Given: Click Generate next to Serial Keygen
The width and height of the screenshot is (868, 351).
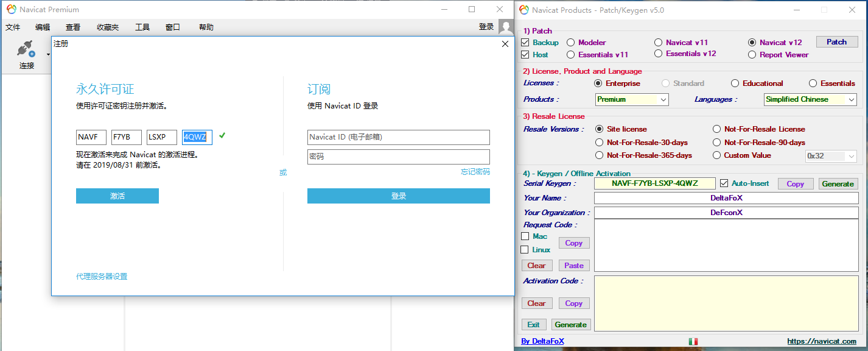Looking at the screenshot, I should coord(838,183).
